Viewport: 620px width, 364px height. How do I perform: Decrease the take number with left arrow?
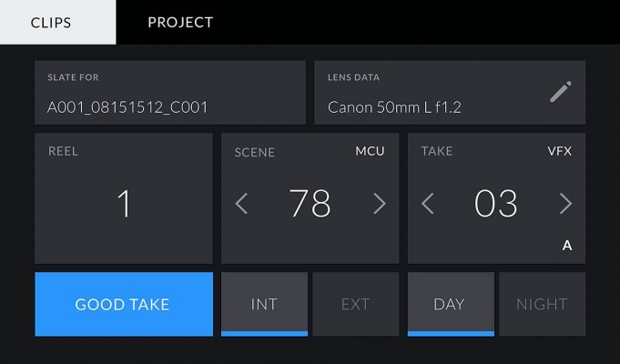pos(428,204)
